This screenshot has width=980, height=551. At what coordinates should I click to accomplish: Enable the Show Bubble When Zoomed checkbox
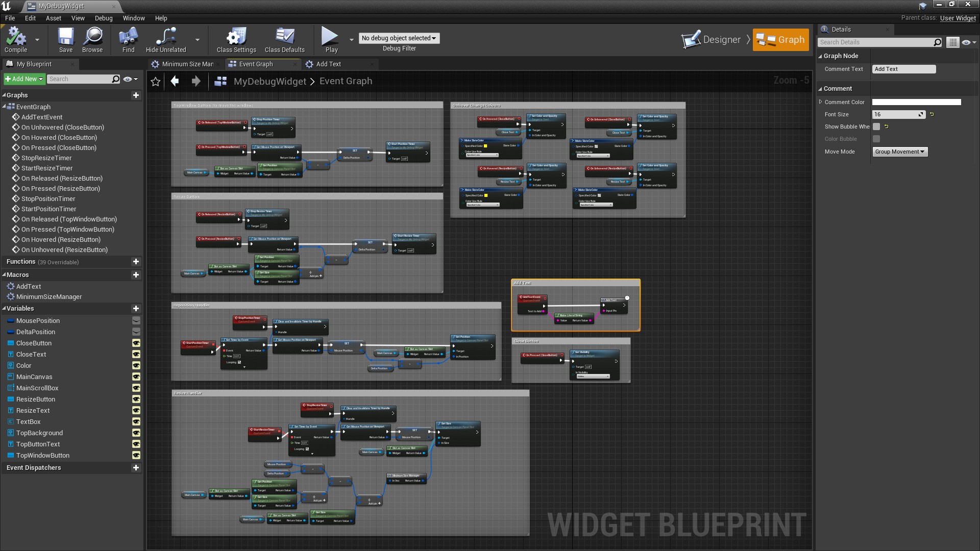(x=876, y=127)
